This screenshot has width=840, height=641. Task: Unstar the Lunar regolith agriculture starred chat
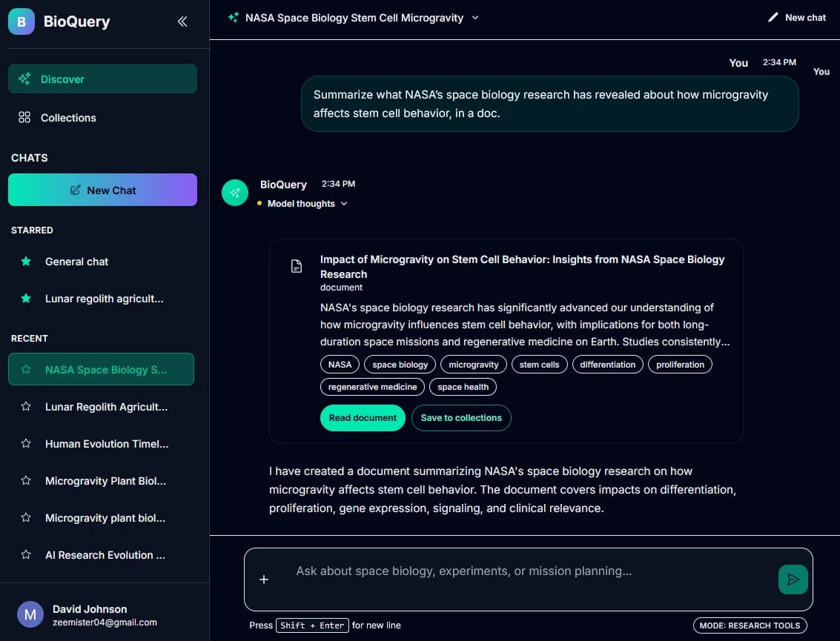tap(26, 299)
